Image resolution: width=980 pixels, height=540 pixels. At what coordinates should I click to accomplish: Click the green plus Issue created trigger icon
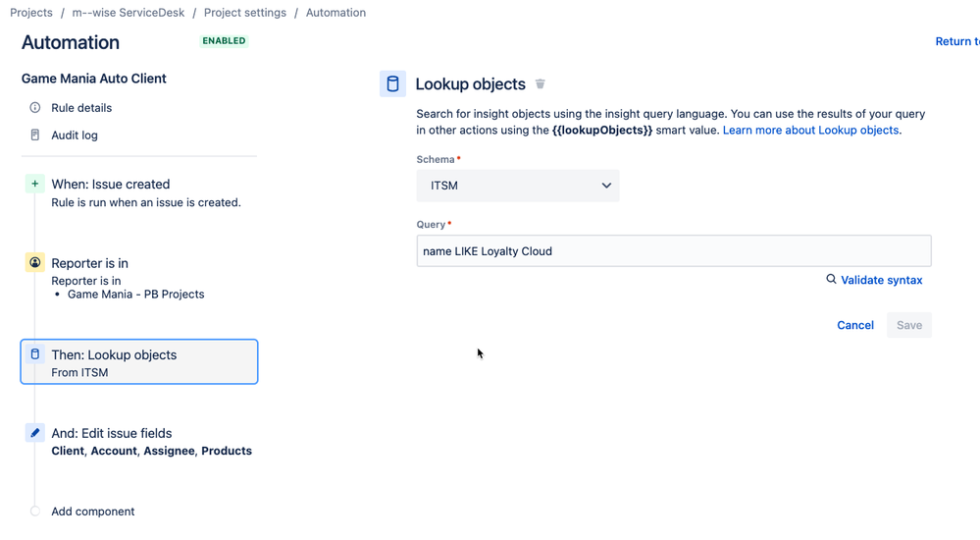[35, 184]
